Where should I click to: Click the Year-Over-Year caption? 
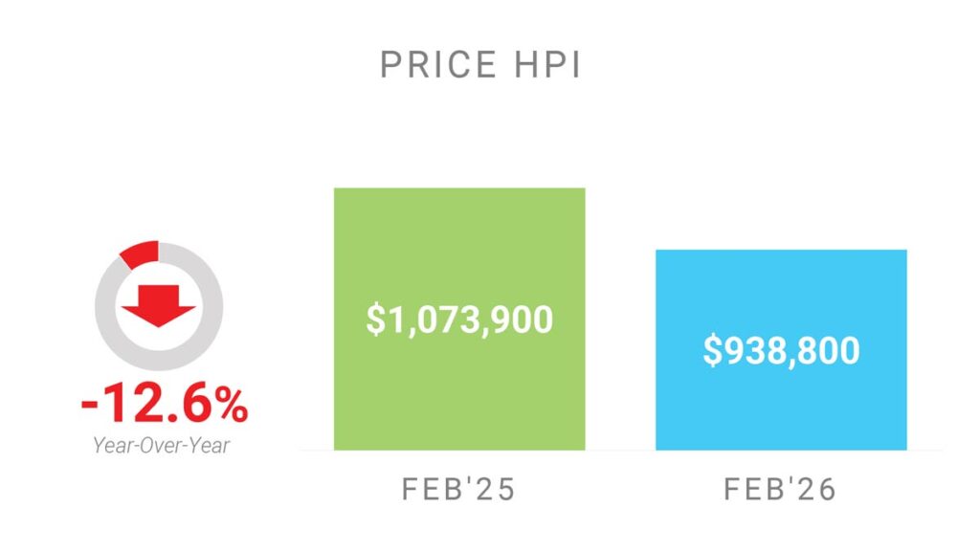(162, 445)
